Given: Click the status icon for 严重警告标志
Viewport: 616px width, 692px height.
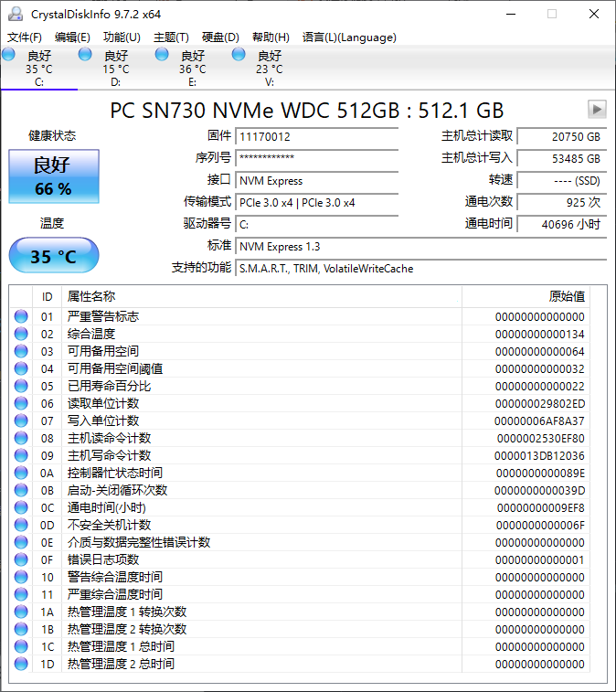Looking at the screenshot, I should point(21,316).
